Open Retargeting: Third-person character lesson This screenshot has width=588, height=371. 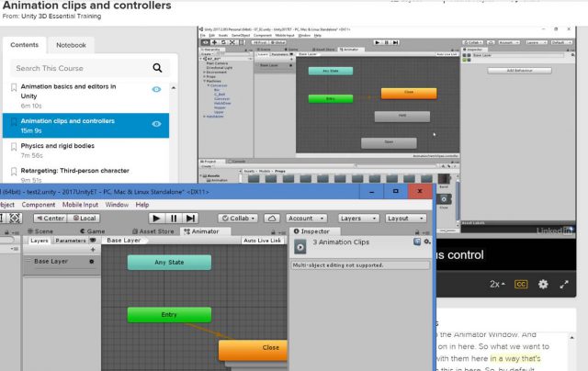[75, 171]
